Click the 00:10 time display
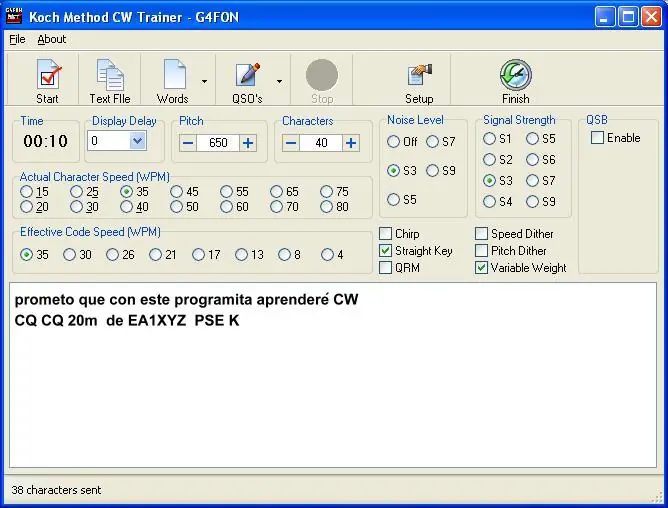This screenshot has width=668, height=508. (x=46, y=141)
